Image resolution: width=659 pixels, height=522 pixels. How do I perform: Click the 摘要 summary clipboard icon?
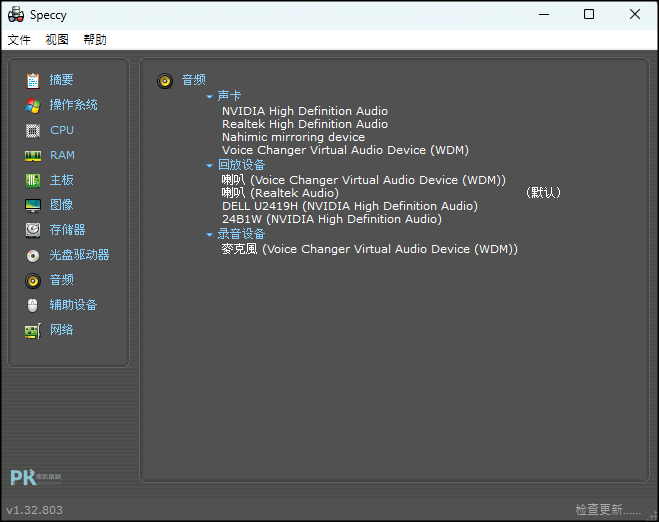pos(33,80)
